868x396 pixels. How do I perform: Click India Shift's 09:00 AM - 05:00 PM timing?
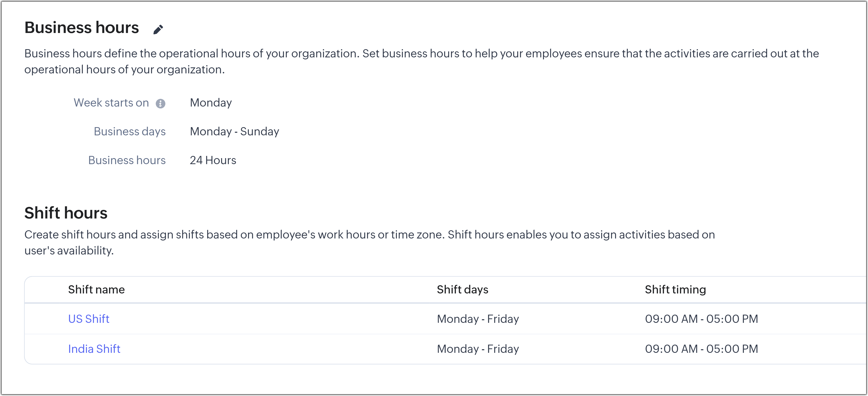coord(701,348)
